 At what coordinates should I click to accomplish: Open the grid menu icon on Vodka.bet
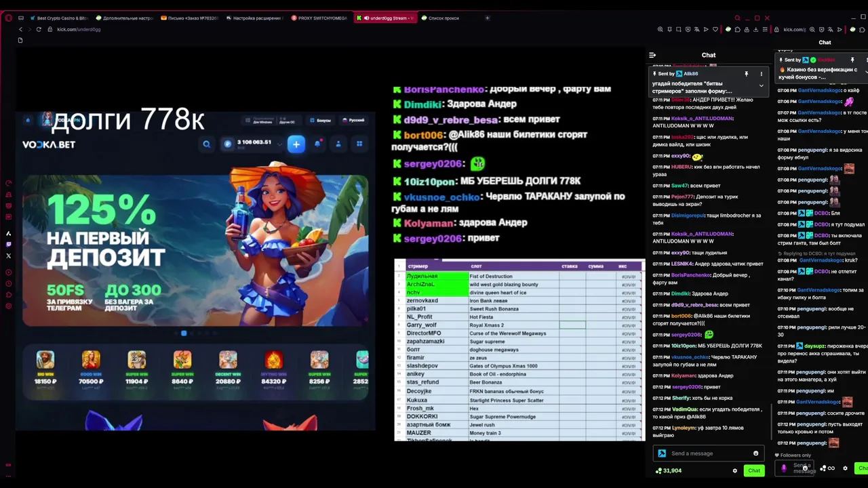[359, 144]
